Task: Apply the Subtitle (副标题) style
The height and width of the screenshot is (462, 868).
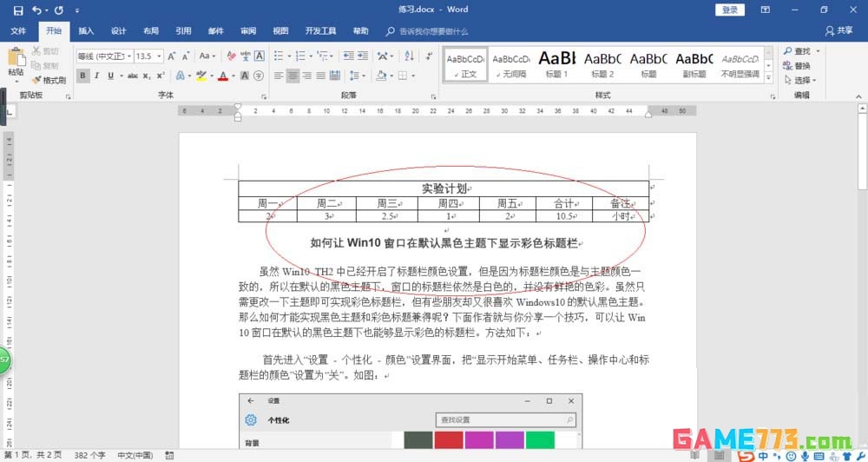Action: (x=694, y=65)
